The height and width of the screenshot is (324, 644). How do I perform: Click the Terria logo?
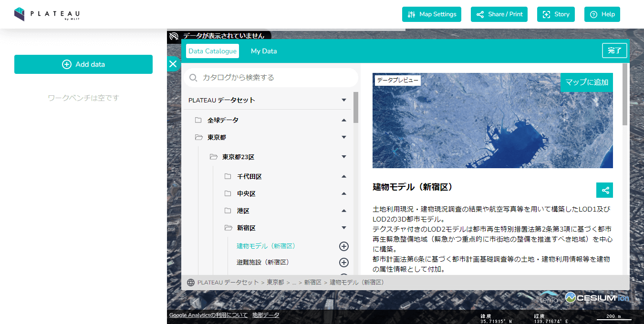pyautogui.click(x=549, y=297)
